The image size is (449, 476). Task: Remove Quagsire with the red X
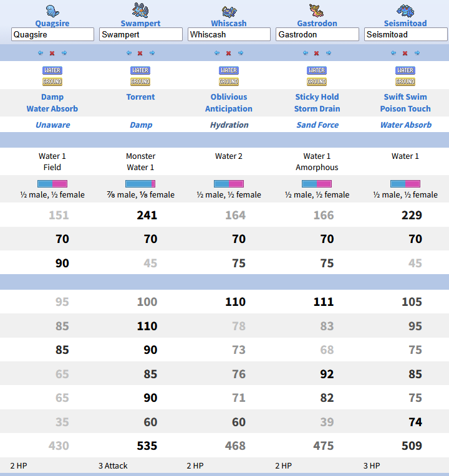(52, 53)
